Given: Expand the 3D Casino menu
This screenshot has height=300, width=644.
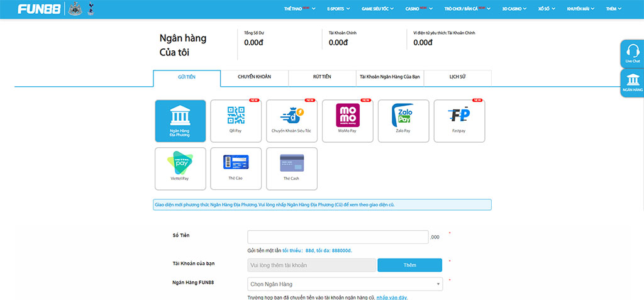Looking at the screenshot, I should click(x=514, y=9).
